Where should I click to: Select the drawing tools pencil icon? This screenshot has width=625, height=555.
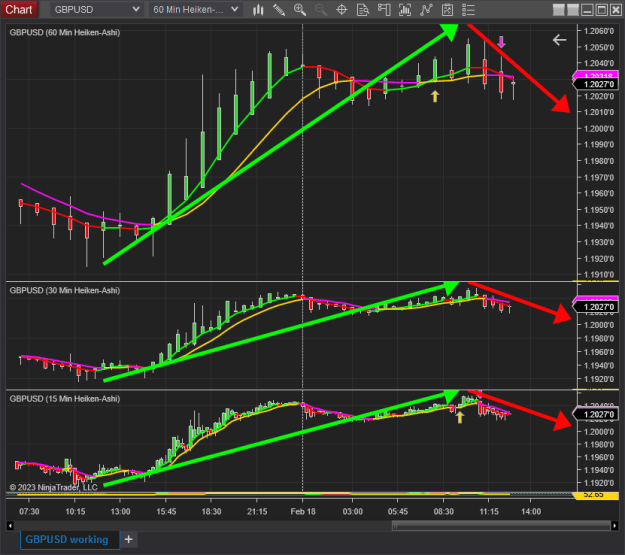(x=279, y=10)
